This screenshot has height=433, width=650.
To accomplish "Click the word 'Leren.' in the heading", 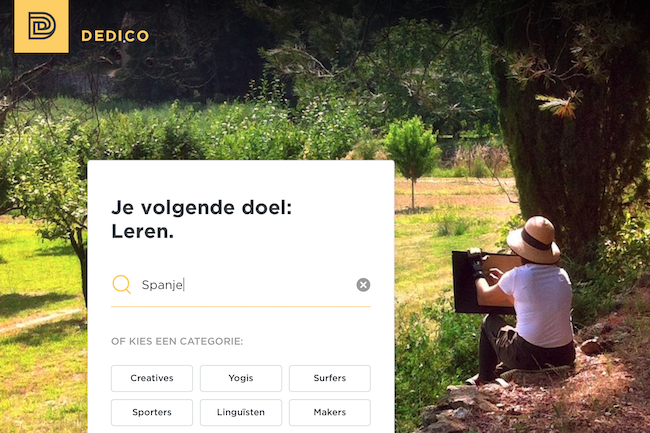I will (143, 231).
